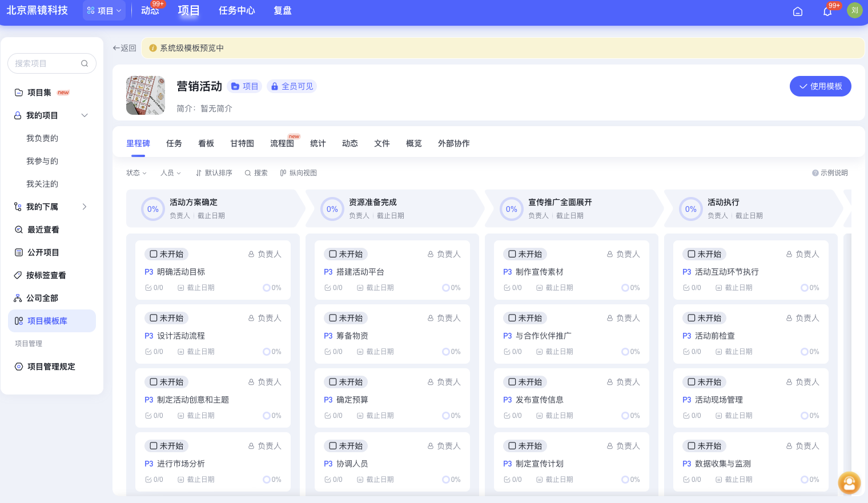
Task: Collapse the 我的项目 sidebar section
Action: tap(85, 115)
